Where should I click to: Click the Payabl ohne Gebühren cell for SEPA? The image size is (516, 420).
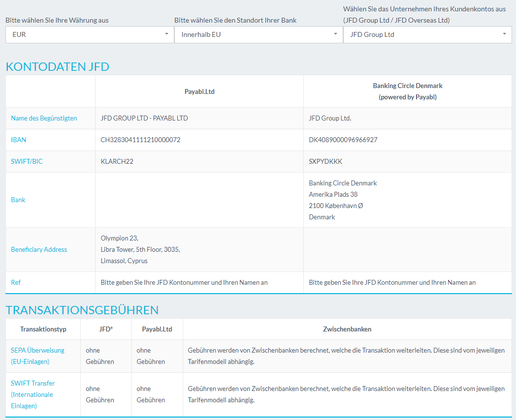pyautogui.click(x=151, y=356)
